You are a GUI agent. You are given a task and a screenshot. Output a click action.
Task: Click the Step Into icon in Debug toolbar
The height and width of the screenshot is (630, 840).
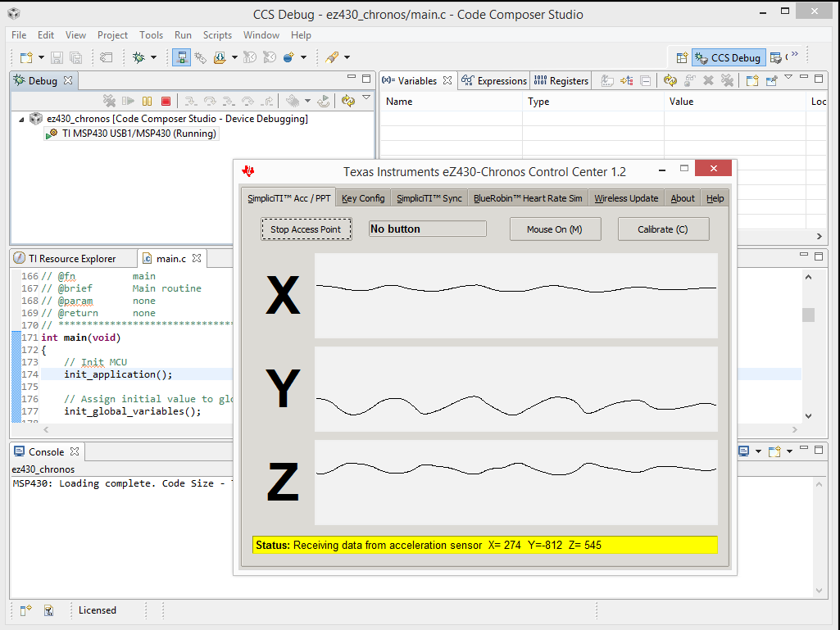click(191, 101)
